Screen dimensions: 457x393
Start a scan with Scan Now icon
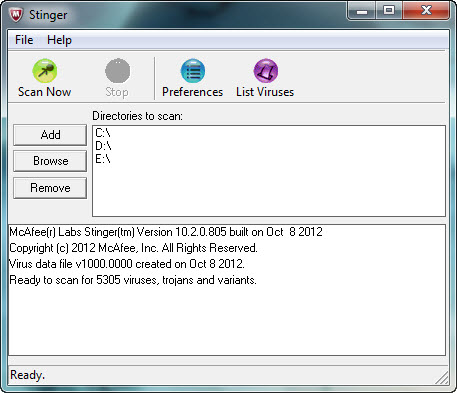tap(45, 71)
